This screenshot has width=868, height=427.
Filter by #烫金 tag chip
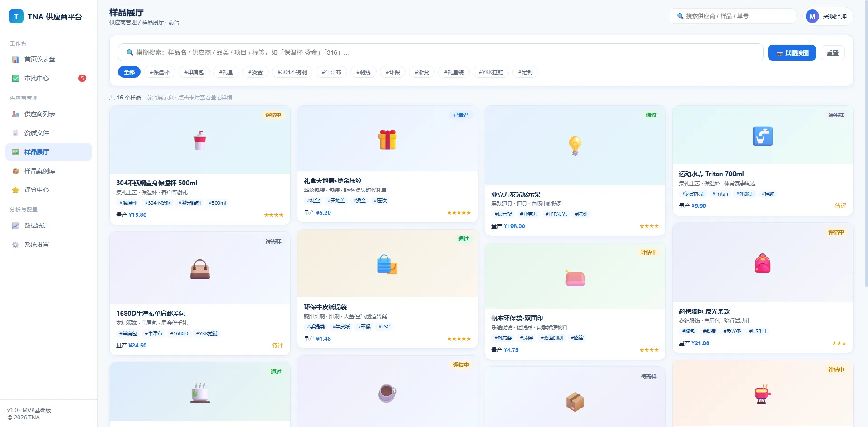click(255, 72)
